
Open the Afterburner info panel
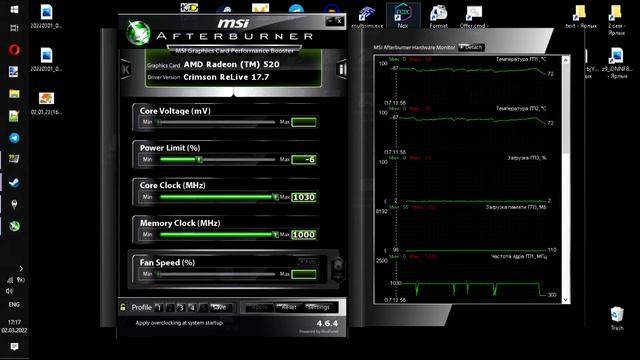(x=342, y=69)
